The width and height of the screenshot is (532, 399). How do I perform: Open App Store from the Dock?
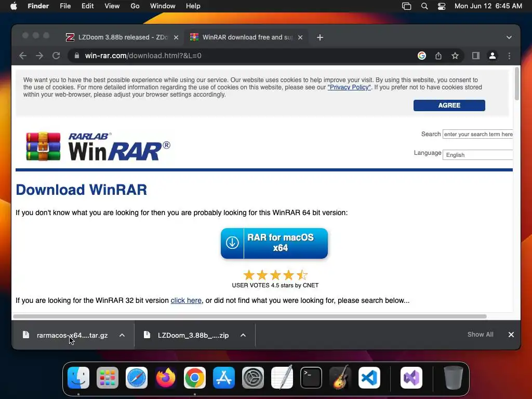pyautogui.click(x=224, y=378)
